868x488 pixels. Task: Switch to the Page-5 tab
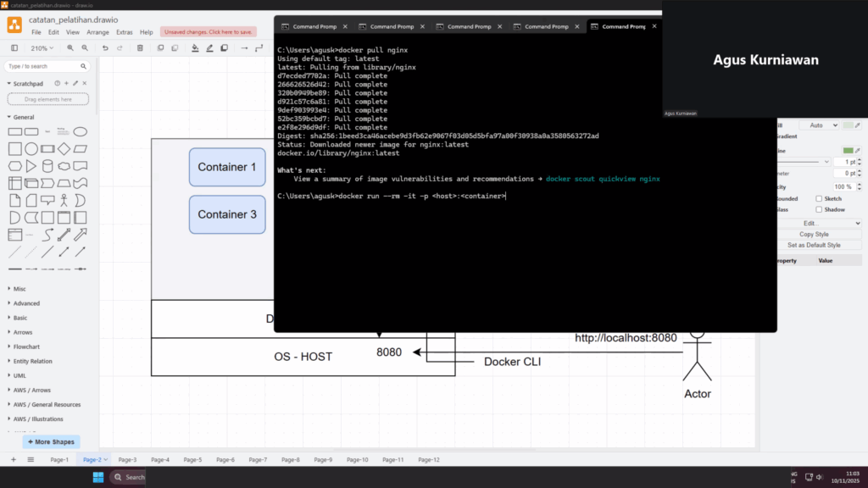tap(192, 459)
